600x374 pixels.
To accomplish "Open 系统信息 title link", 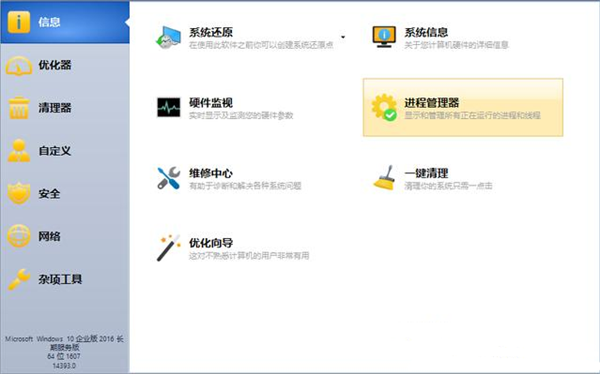I will click(x=426, y=32).
